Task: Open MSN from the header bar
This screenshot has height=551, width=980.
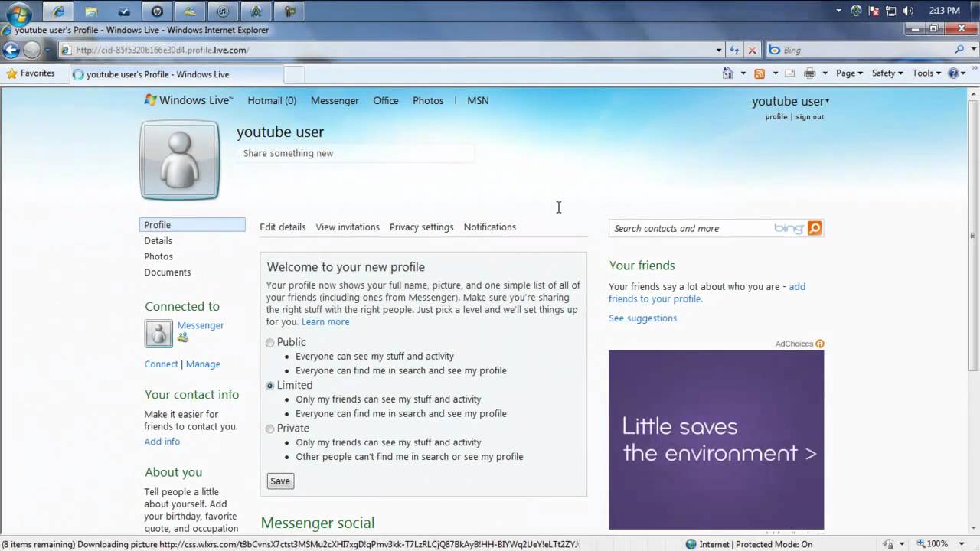Action: click(478, 100)
